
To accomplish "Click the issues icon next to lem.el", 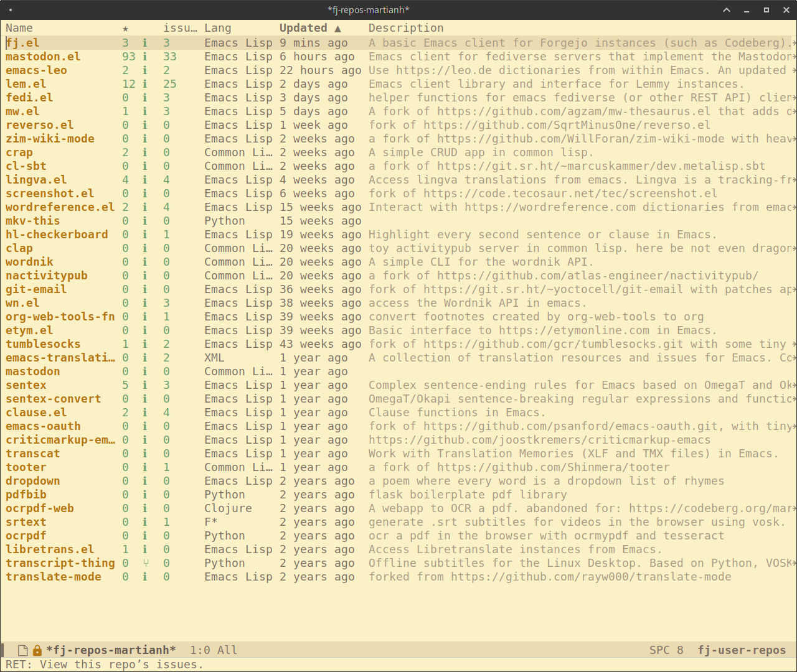I will [x=144, y=83].
